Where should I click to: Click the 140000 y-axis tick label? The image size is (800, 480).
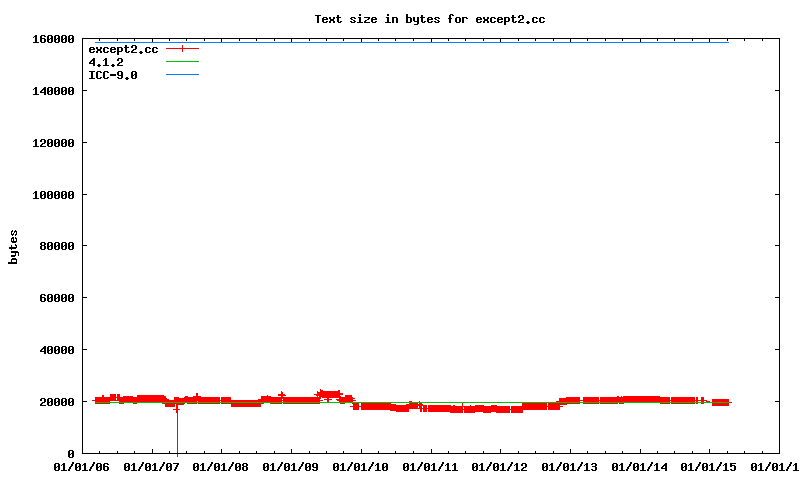coord(52,91)
